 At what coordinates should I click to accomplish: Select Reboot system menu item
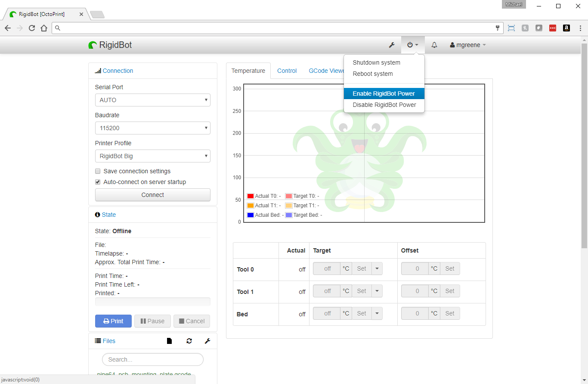tap(384, 74)
